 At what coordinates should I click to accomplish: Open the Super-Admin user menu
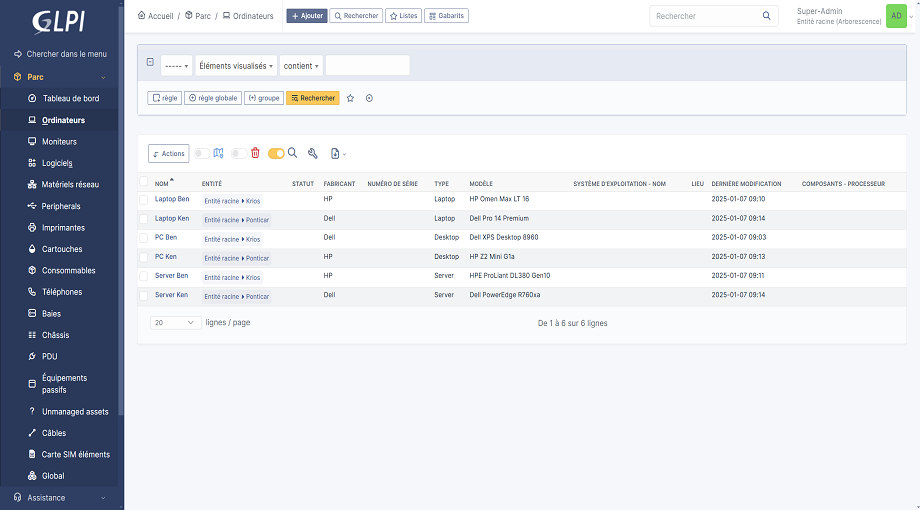pos(853,16)
